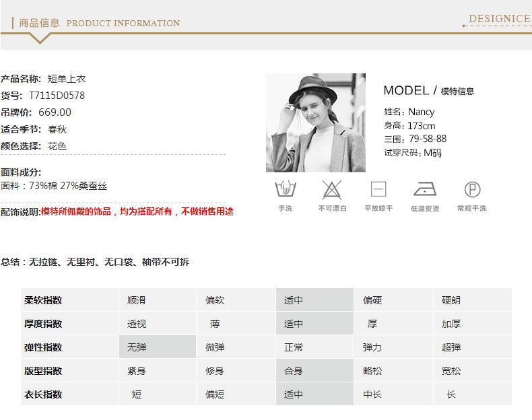Screen dimensions: 532x420
Task: Select highlighted 合身 fit cell
Action: [x=314, y=371]
